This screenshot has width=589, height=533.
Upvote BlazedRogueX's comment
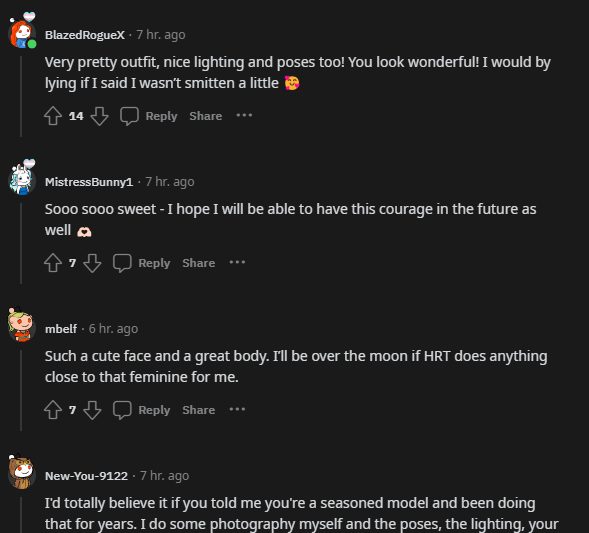(53, 116)
